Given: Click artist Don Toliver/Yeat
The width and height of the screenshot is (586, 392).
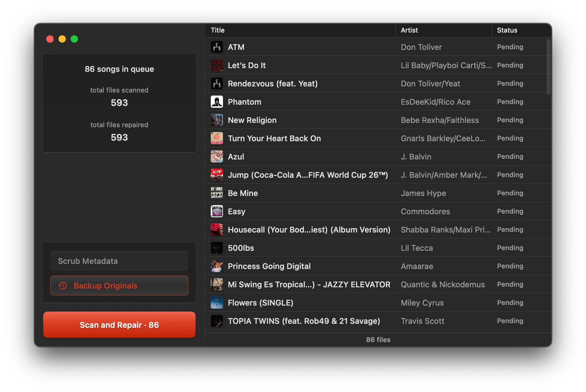Looking at the screenshot, I should (x=430, y=84).
